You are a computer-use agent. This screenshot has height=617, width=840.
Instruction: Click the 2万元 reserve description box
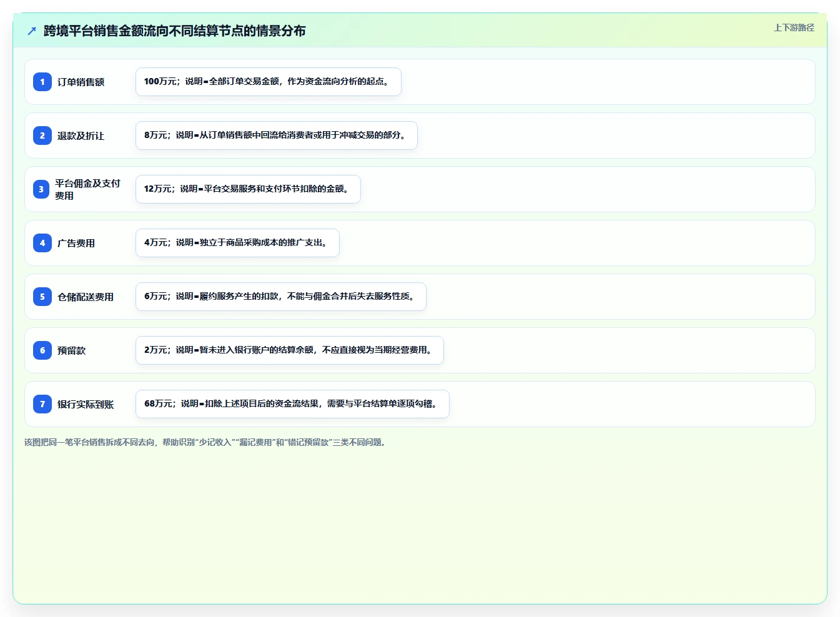[290, 350]
